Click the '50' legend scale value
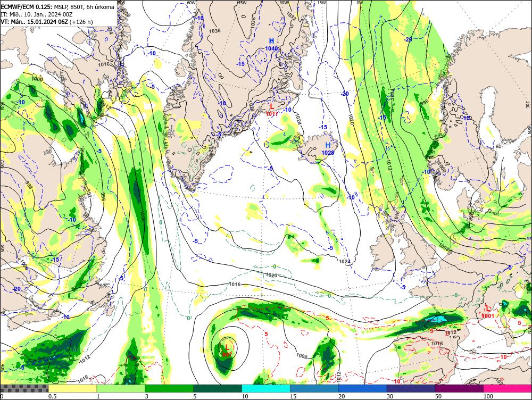Viewport: 532px width, 400px height. (438, 396)
